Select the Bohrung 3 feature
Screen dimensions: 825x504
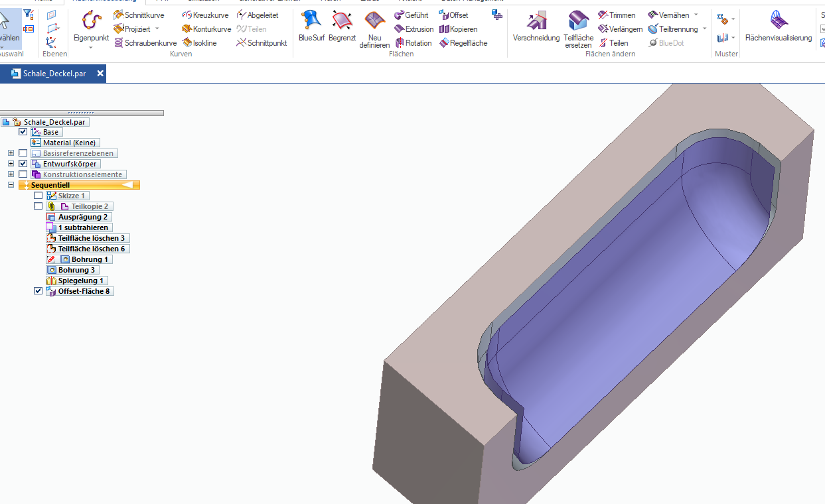76,270
